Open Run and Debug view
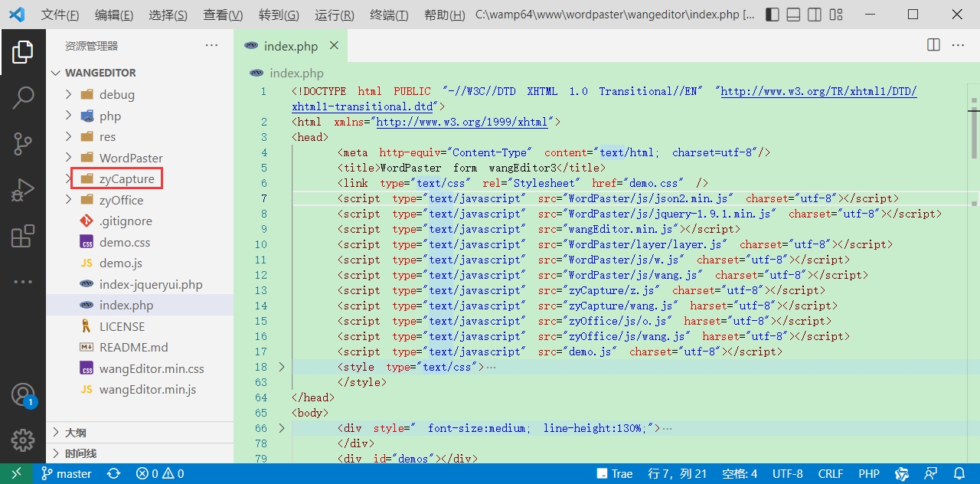 [x=23, y=190]
